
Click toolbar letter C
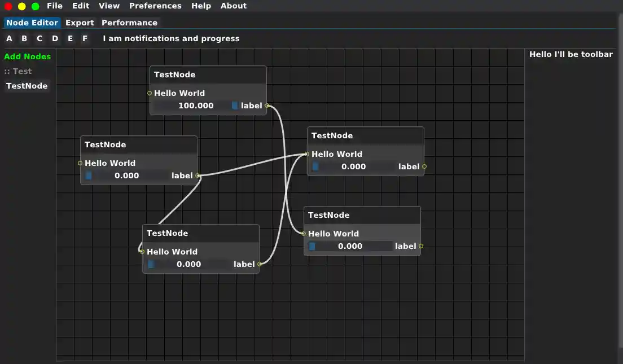click(40, 39)
